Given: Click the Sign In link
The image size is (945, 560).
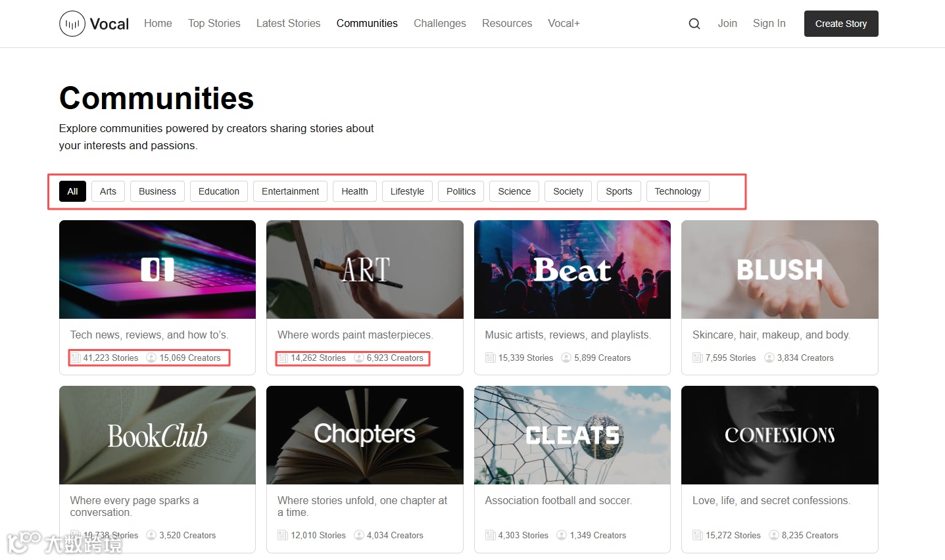Looking at the screenshot, I should point(769,24).
